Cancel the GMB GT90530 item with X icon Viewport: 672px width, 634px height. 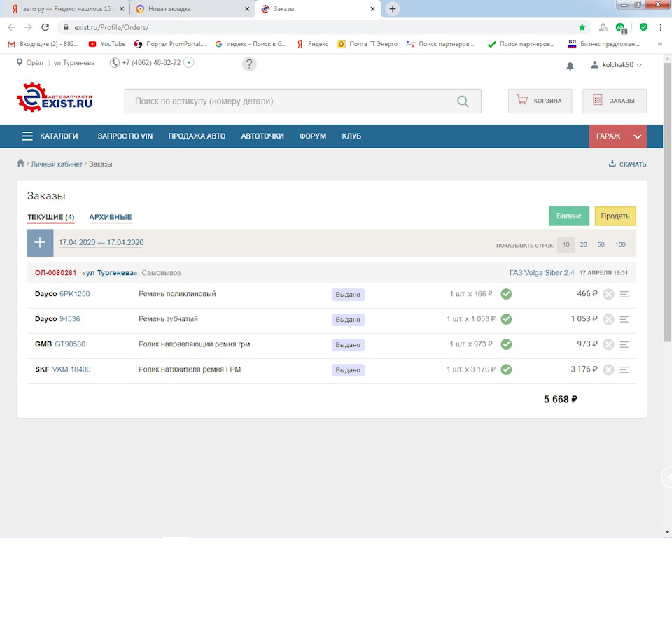(x=608, y=344)
